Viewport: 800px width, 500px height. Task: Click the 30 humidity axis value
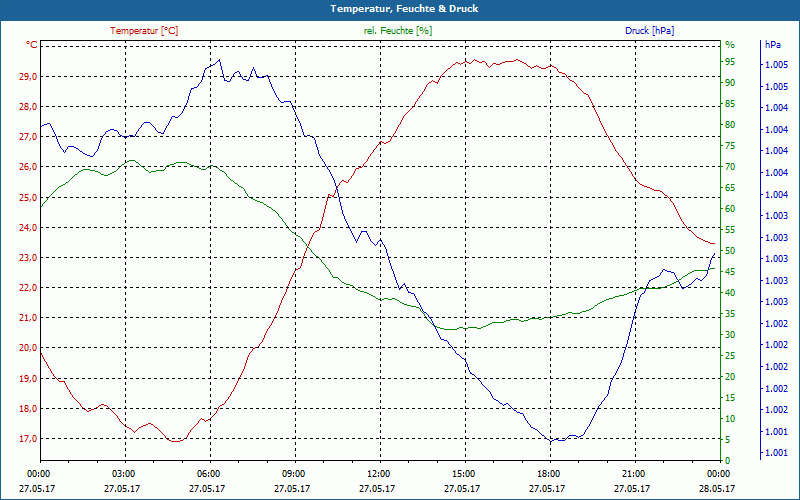coord(730,335)
